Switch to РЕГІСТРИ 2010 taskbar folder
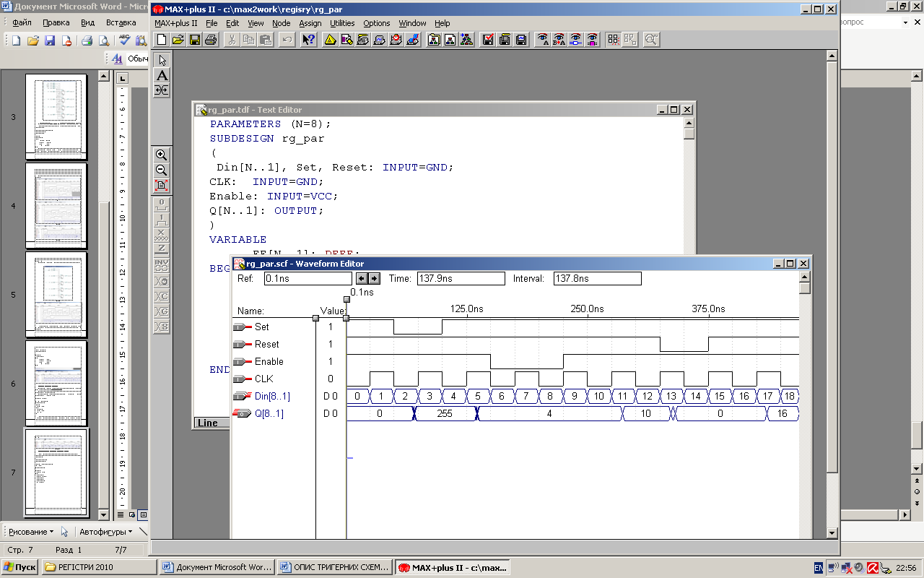This screenshot has width=924, height=578. [99, 567]
